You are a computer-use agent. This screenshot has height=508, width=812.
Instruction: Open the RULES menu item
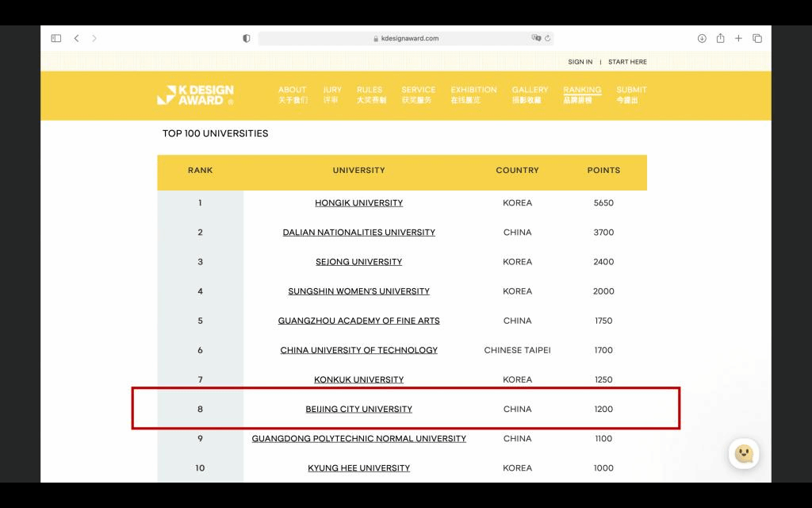pyautogui.click(x=371, y=95)
